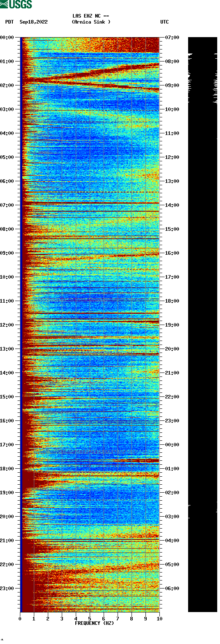Click the frequency axis value '2'
The height and width of the screenshot is (644, 220).
tap(48, 619)
